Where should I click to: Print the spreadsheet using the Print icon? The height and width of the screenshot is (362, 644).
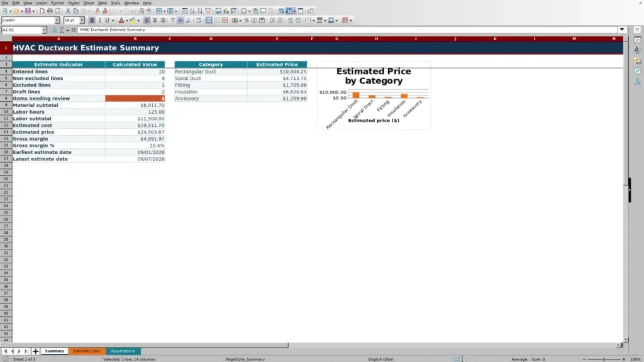tap(50, 11)
